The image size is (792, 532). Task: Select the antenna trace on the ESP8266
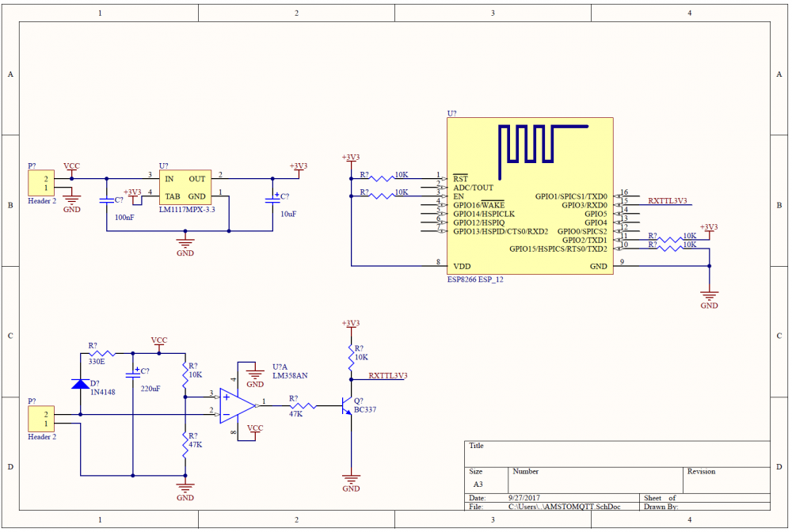tap(543, 146)
